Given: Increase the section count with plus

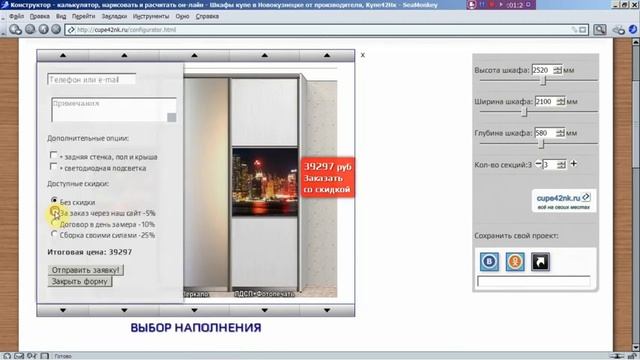Looking at the screenshot, I should click(x=573, y=164).
